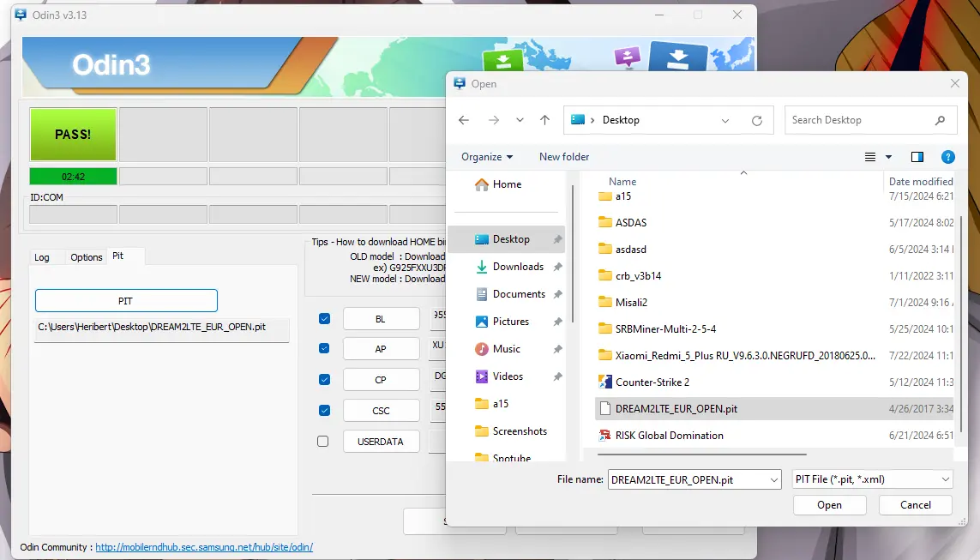Open the help question mark icon
Viewport: 980px width, 560px height.
pyautogui.click(x=948, y=157)
